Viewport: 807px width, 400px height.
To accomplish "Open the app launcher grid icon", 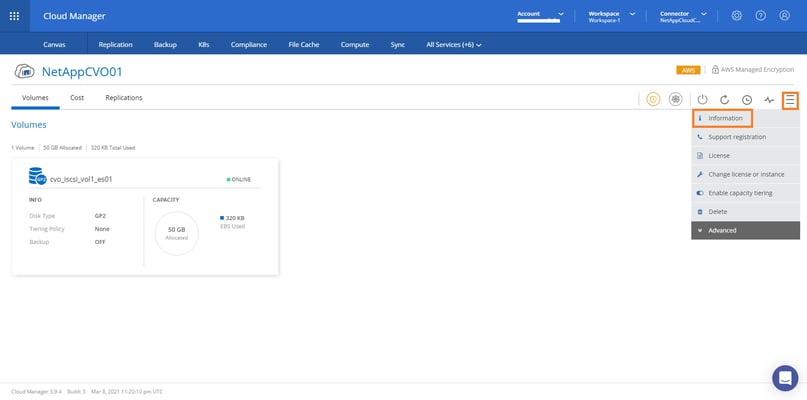I will click(14, 16).
